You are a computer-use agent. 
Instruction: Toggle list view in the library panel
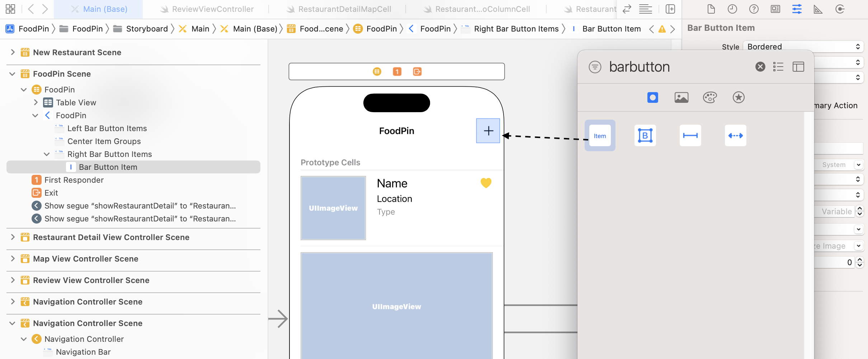[x=778, y=67]
